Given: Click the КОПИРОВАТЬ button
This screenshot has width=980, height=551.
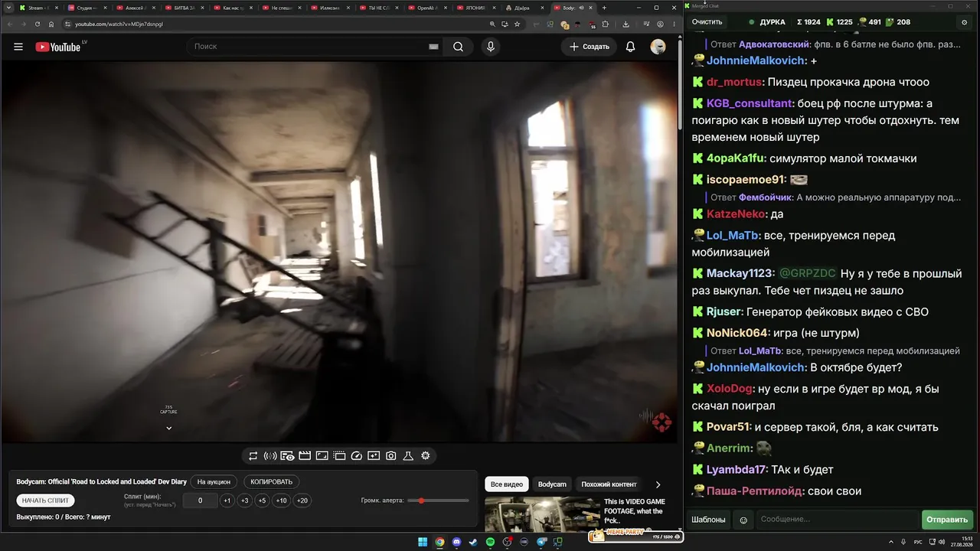Looking at the screenshot, I should click(x=272, y=482).
